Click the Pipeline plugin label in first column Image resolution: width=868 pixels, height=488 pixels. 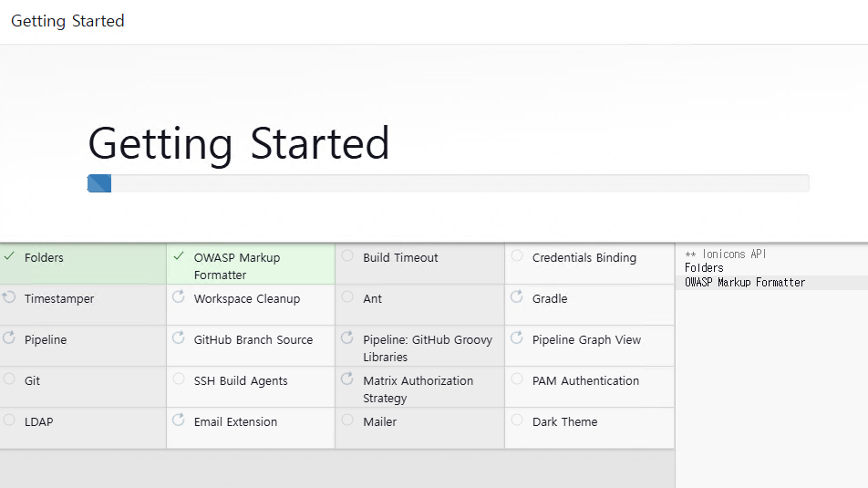46,339
